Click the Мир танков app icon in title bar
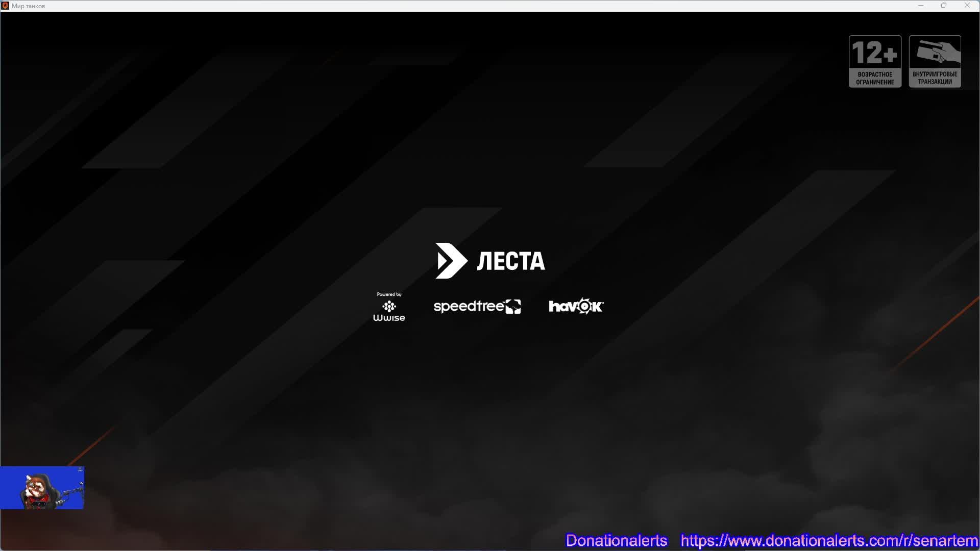Screen dimensions: 980x551 click(5, 6)
